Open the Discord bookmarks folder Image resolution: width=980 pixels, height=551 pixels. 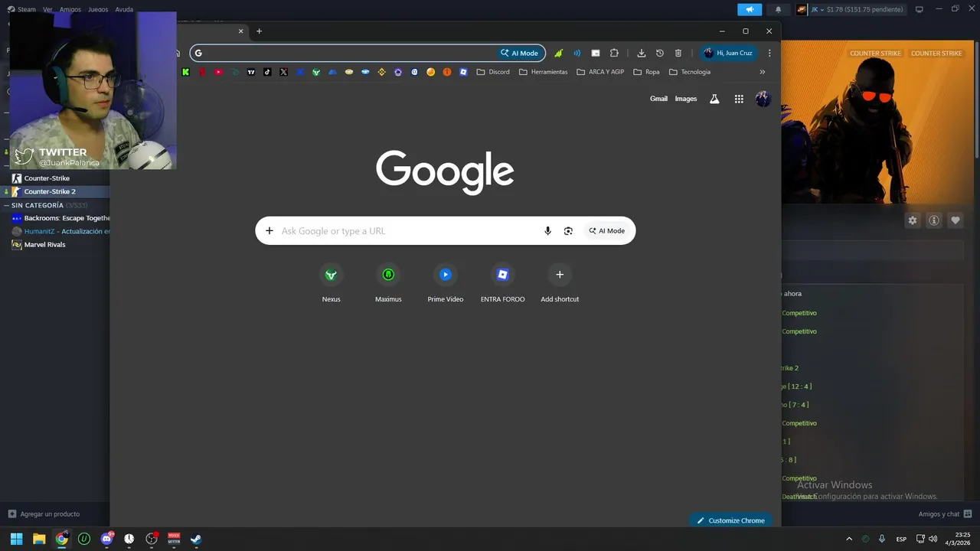click(493, 72)
